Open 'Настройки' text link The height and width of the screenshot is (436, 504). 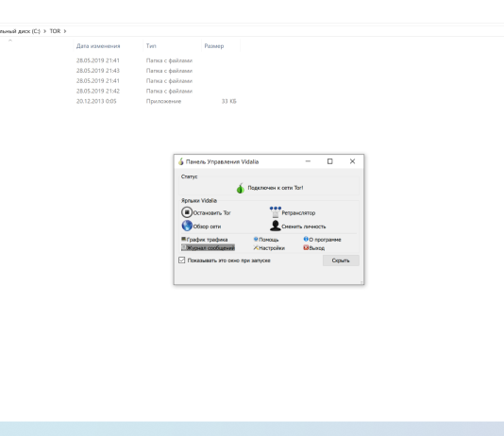coord(272,248)
